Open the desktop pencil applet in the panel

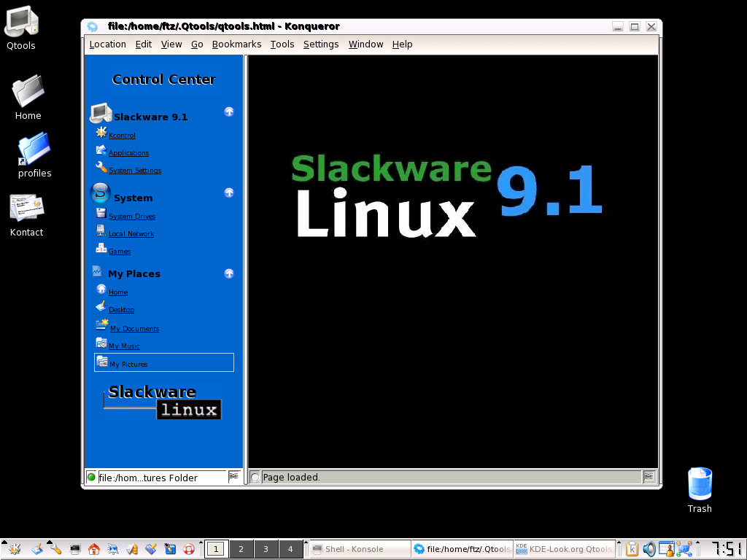click(x=36, y=549)
